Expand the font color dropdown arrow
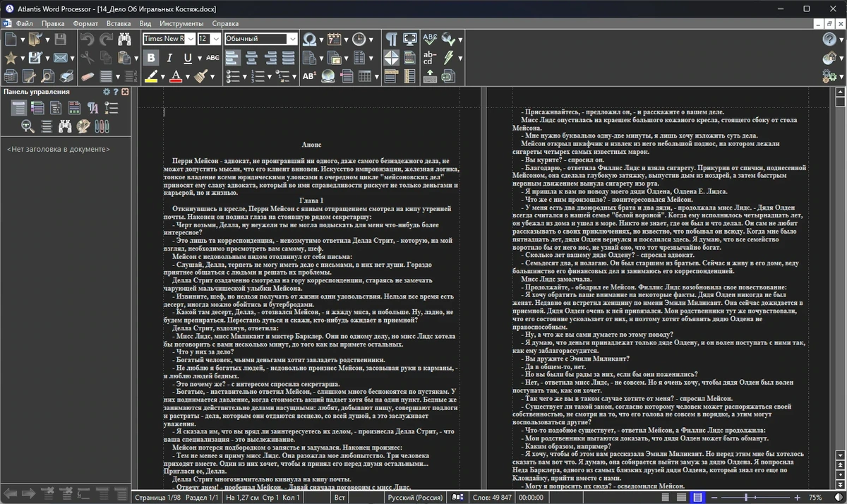This screenshot has height=504, width=847. click(x=188, y=76)
